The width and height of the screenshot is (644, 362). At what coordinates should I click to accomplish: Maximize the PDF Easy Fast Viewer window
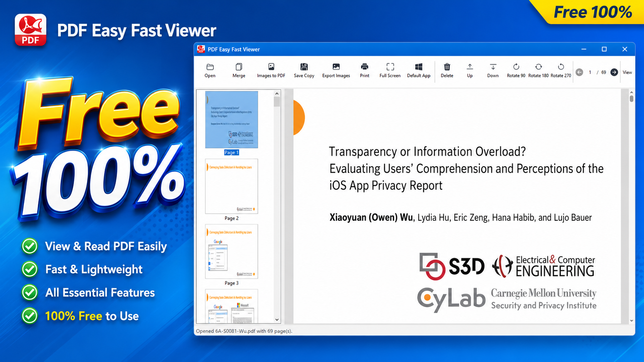click(604, 49)
